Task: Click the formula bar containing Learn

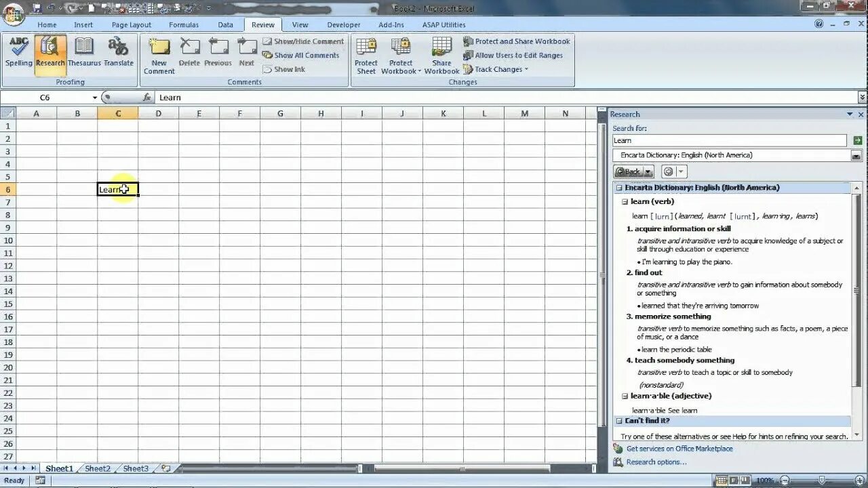Action: point(506,98)
